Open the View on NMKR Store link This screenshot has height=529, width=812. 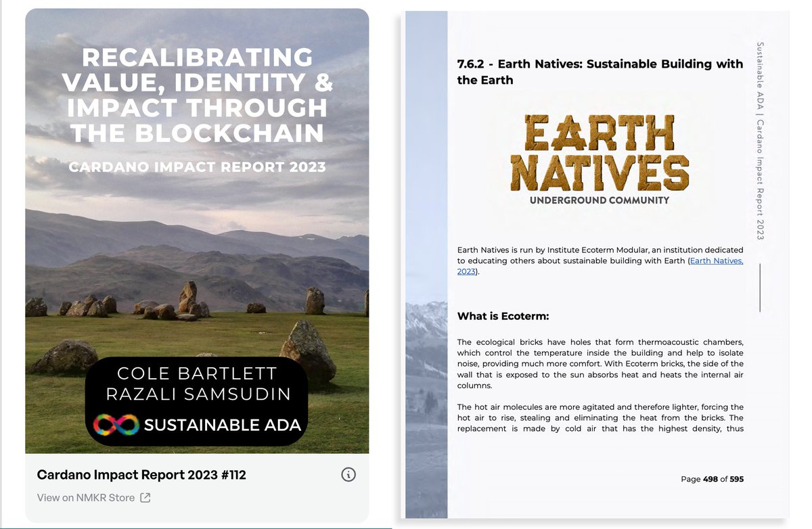pyautogui.click(x=93, y=498)
